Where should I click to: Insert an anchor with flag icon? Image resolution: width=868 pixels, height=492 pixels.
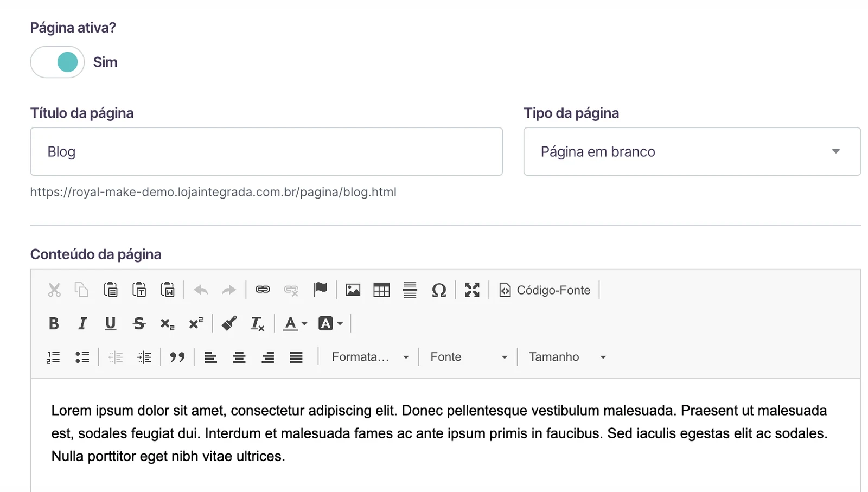pyautogui.click(x=320, y=290)
